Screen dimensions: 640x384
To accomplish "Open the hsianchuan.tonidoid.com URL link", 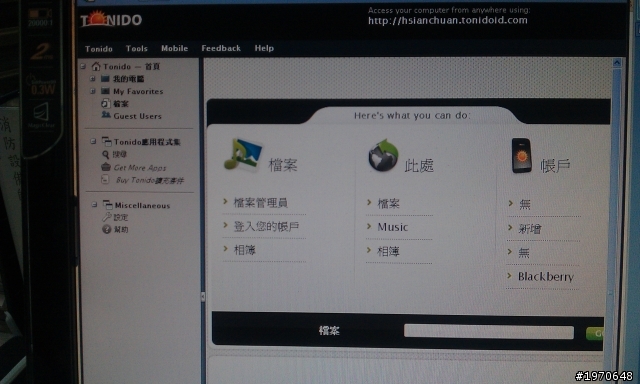I will click(x=447, y=20).
